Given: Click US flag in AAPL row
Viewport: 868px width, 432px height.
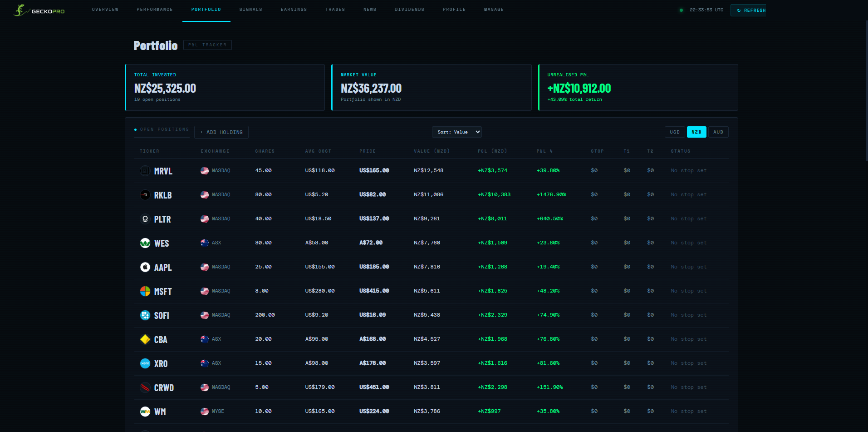Looking at the screenshot, I should (205, 267).
